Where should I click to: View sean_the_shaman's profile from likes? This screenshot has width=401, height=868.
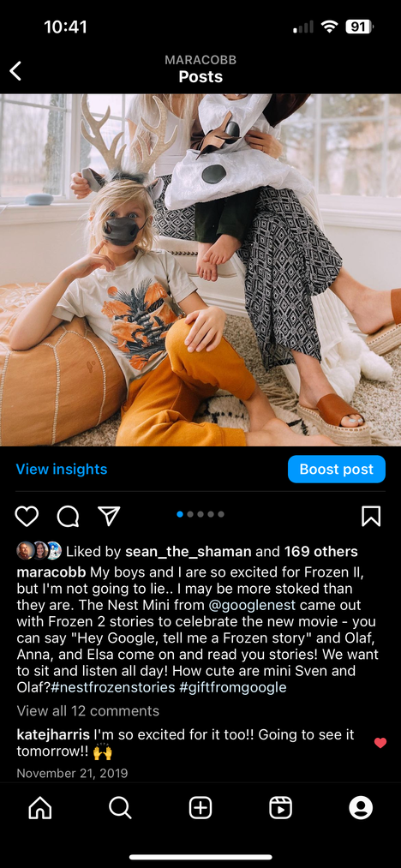coord(189,551)
